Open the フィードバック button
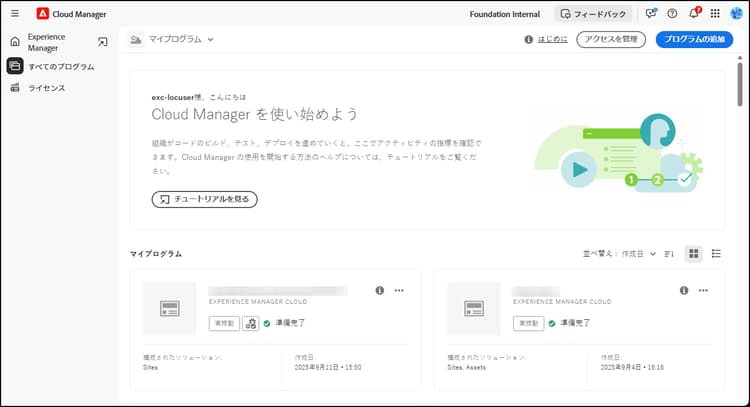 point(593,14)
